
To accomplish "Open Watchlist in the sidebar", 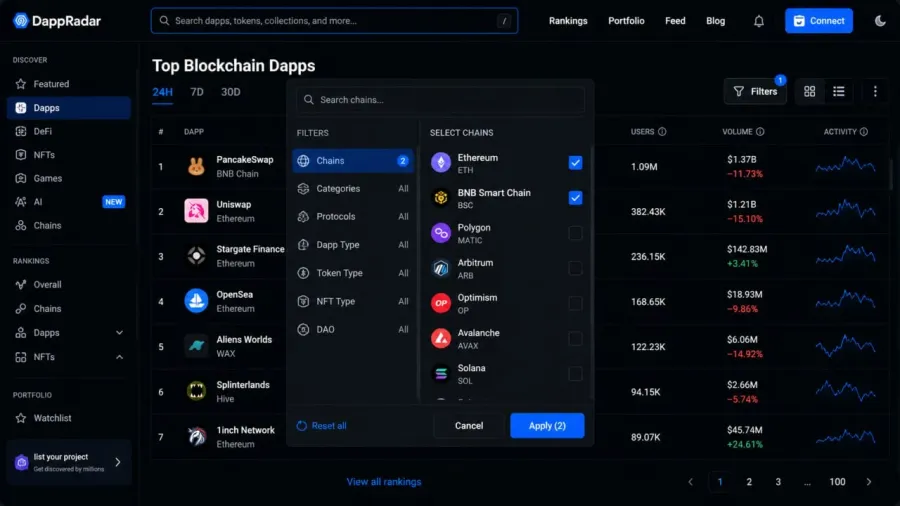I will pos(69,418).
